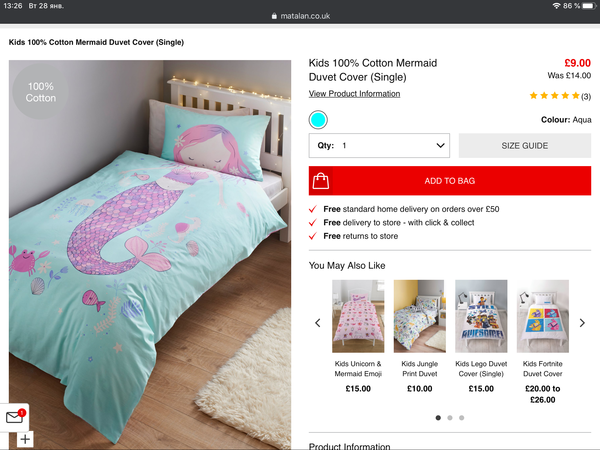Click the chevron arrow of Qty selector
Viewport: 600px width, 450px height.
click(x=440, y=145)
